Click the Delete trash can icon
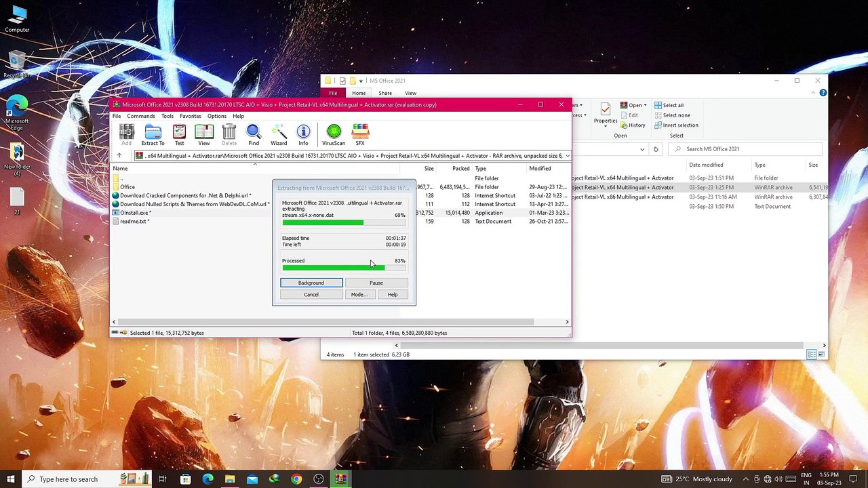Viewport: 868px width, 488px height. point(229,135)
